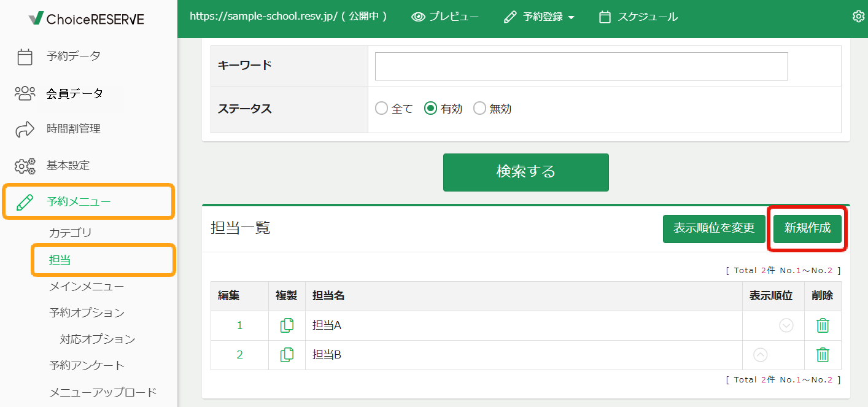Click the ステータス row label

pyautogui.click(x=245, y=109)
